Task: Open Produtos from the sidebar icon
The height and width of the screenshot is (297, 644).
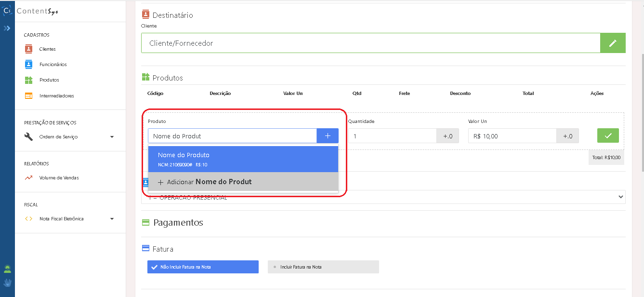Action: pyautogui.click(x=28, y=80)
